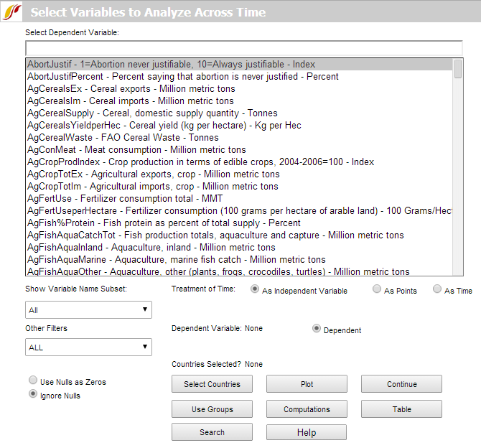Expand the Other Filters dropdown
The height and width of the screenshot is (448, 481).
point(88,347)
